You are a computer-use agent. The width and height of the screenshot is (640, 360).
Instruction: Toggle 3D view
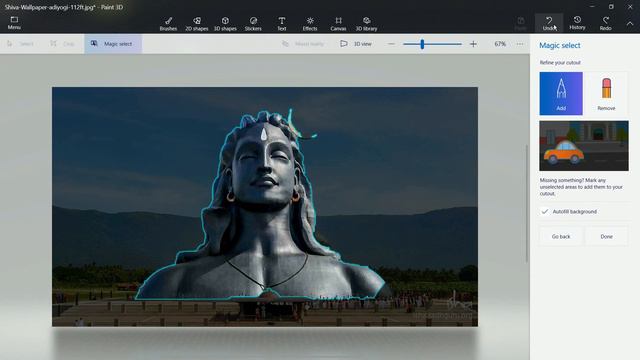pyautogui.click(x=356, y=44)
